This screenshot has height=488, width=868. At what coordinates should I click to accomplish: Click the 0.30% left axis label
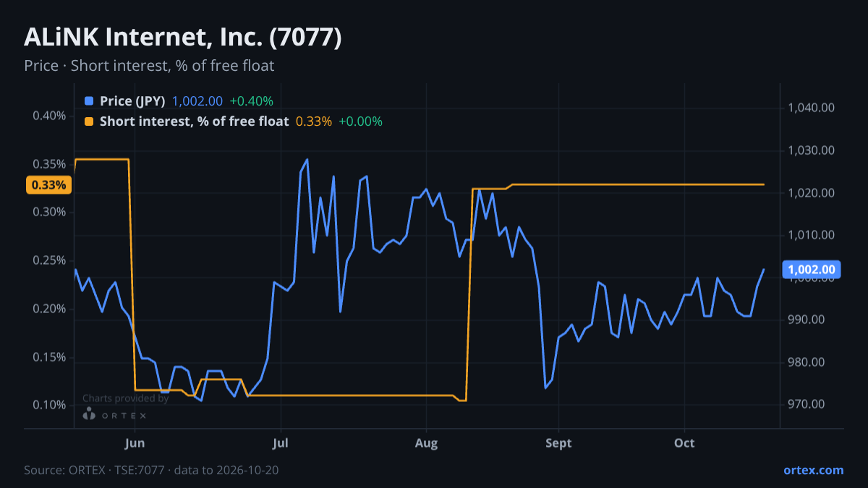(x=49, y=212)
